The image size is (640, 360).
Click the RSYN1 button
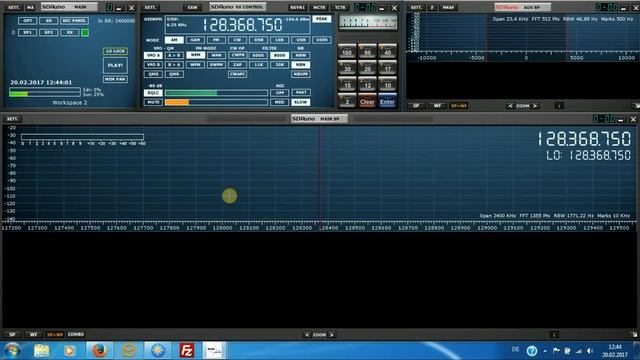297,7
